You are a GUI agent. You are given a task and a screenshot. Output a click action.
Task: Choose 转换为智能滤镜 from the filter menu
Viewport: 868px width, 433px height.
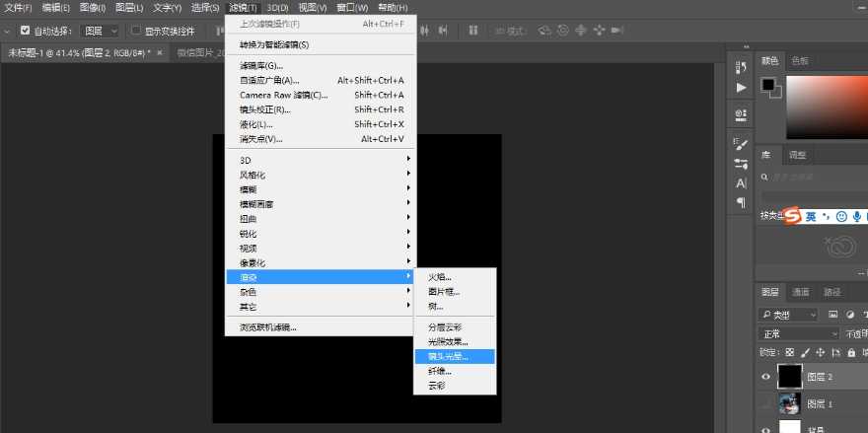274,44
